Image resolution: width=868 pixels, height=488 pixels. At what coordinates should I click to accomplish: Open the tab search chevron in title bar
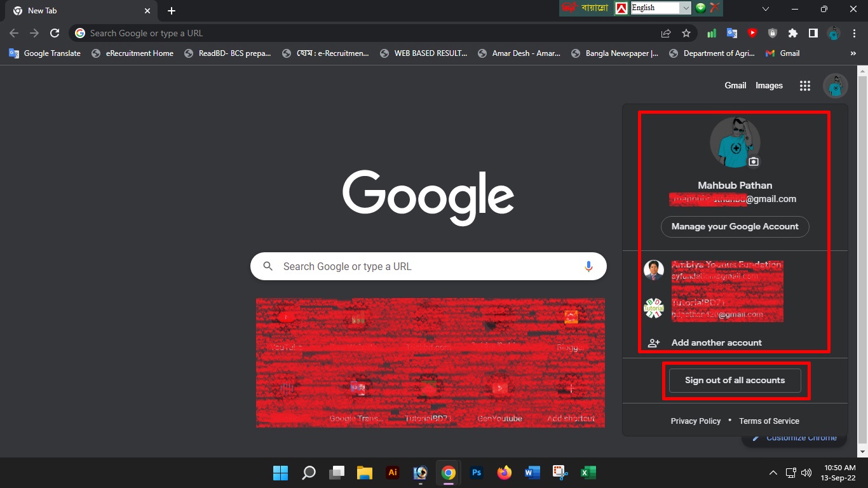pos(766,9)
